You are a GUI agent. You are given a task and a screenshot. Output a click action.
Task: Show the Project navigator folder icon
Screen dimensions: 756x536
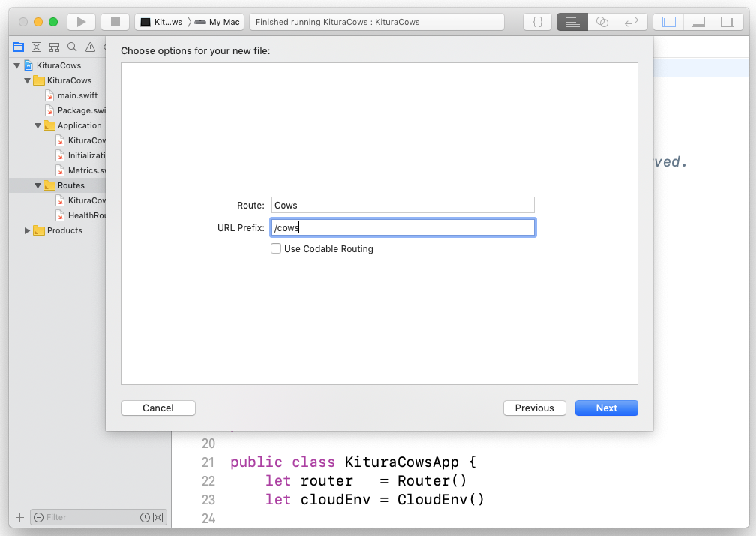pos(18,47)
